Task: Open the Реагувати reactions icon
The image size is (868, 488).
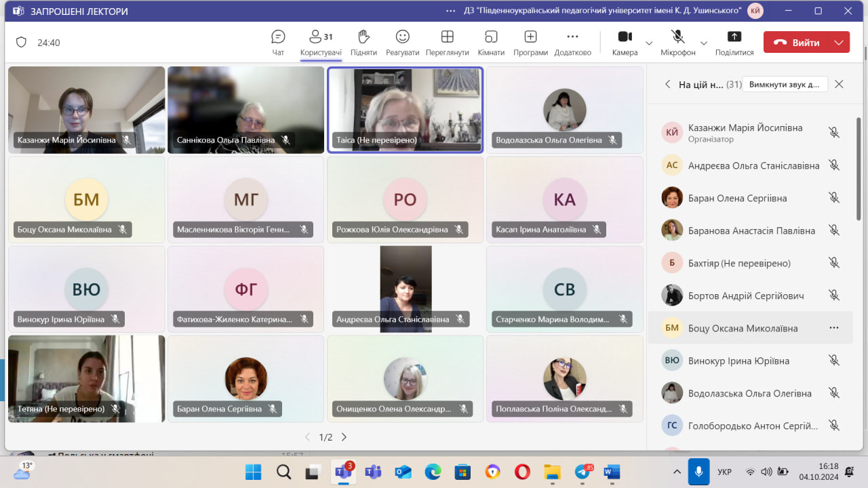Action: tap(403, 37)
